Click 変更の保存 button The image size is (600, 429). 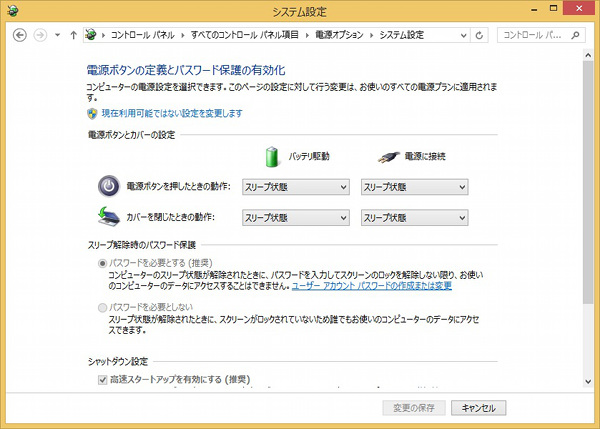click(414, 408)
